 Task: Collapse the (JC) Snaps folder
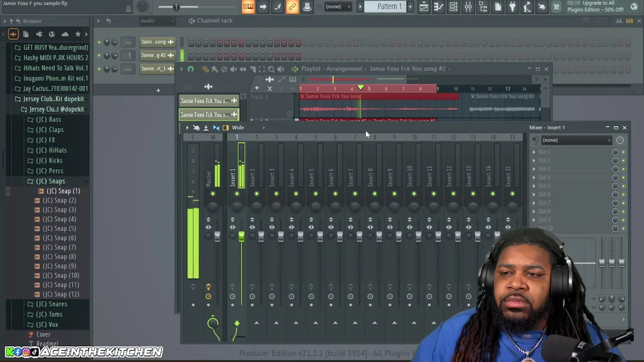pos(50,181)
